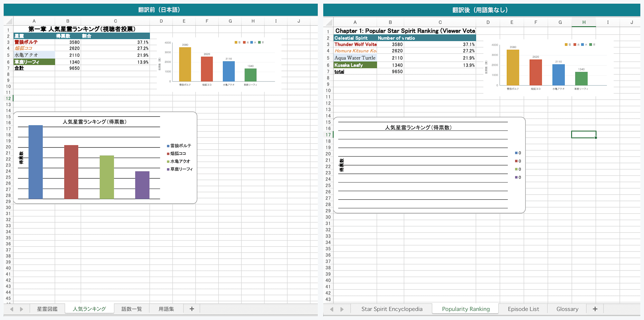Select the 人気ランキング sheet tab
644x320 pixels.
click(89, 309)
